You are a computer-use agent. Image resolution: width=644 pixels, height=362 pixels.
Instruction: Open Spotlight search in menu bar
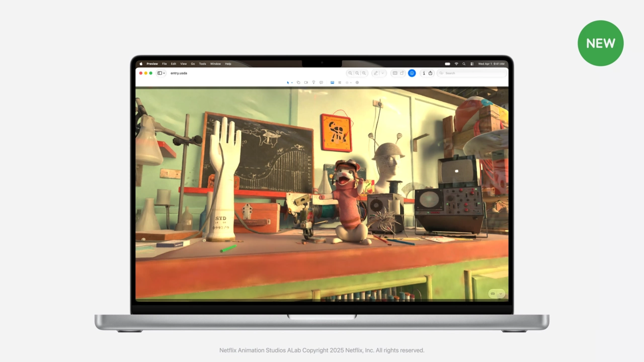[x=464, y=64]
